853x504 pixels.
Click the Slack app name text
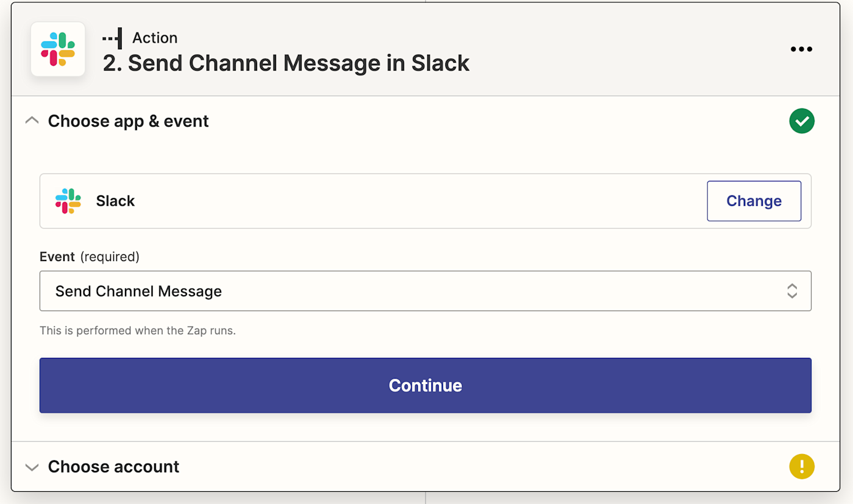(x=115, y=201)
